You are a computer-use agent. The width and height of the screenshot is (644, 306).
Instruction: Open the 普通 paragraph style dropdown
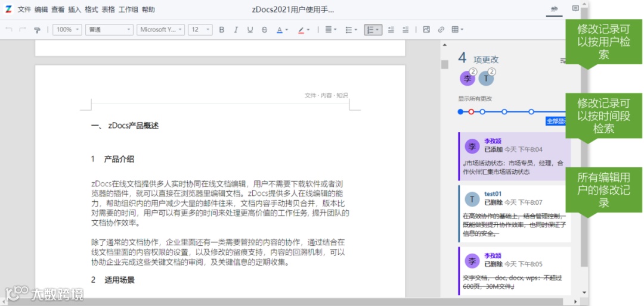click(109, 30)
